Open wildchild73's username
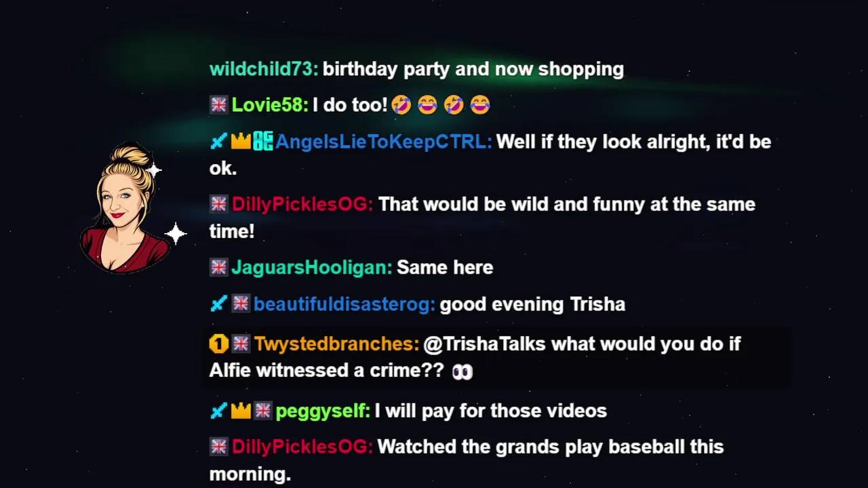 [264, 69]
